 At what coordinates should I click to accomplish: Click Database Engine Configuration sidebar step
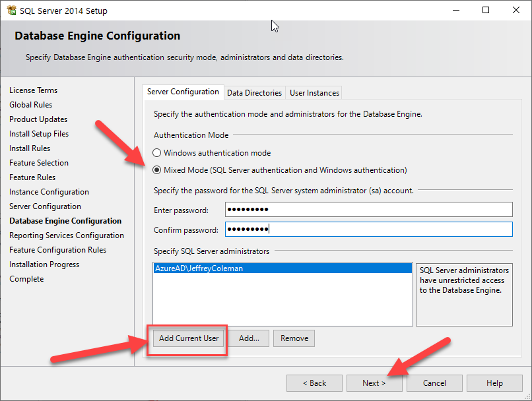(65, 221)
